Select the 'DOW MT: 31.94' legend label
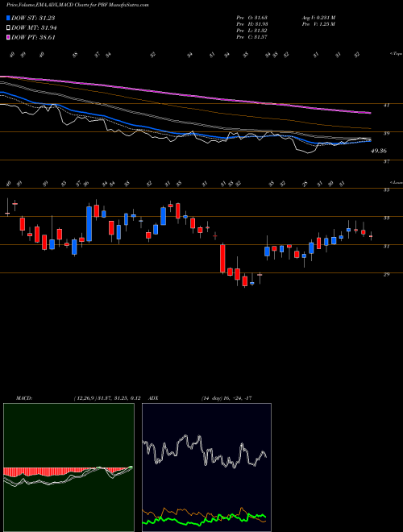 coord(34,28)
